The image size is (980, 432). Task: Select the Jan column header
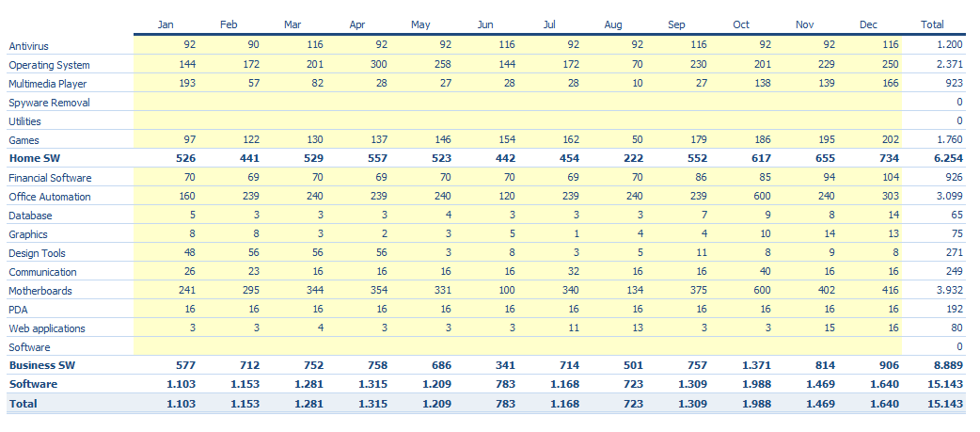pos(166,25)
